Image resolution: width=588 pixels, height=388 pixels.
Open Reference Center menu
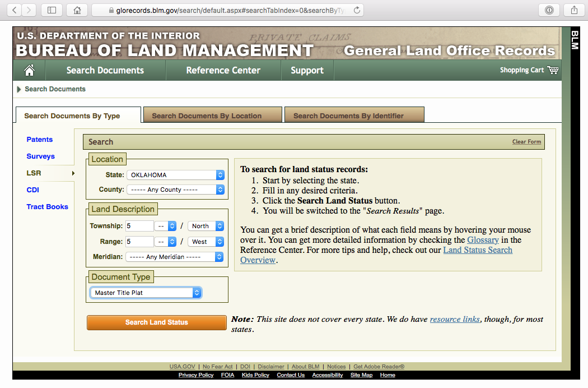click(223, 70)
